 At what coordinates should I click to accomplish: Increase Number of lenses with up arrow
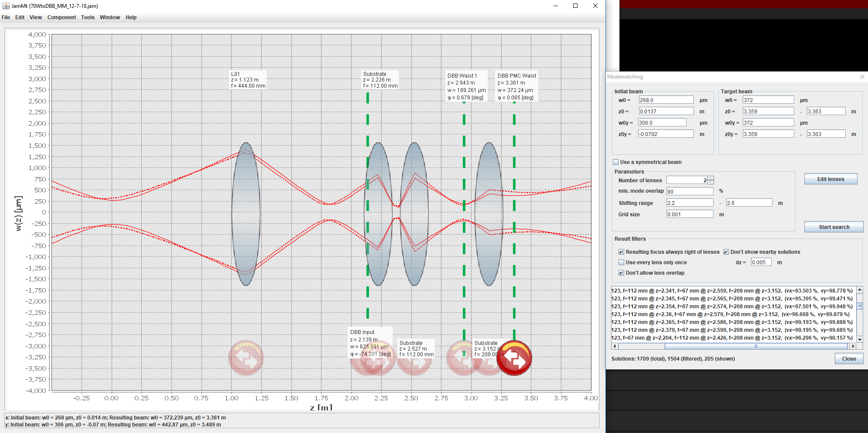711,178
